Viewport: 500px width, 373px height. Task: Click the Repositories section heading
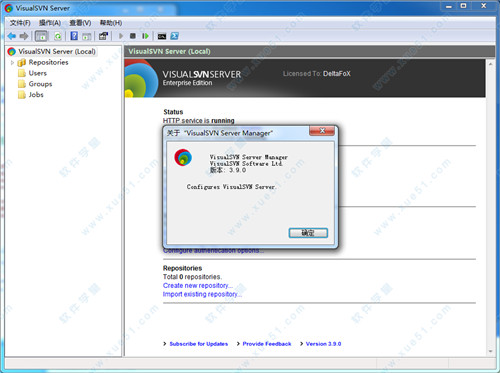point(182,268)
